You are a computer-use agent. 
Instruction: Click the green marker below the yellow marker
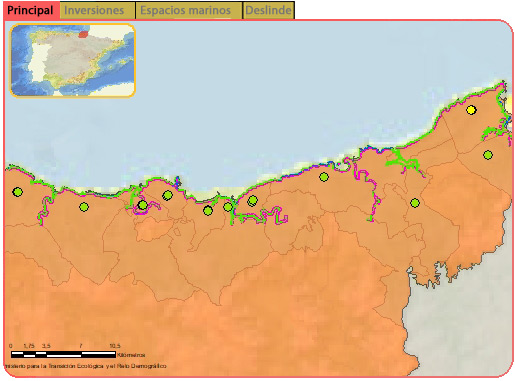click(488, 155)
